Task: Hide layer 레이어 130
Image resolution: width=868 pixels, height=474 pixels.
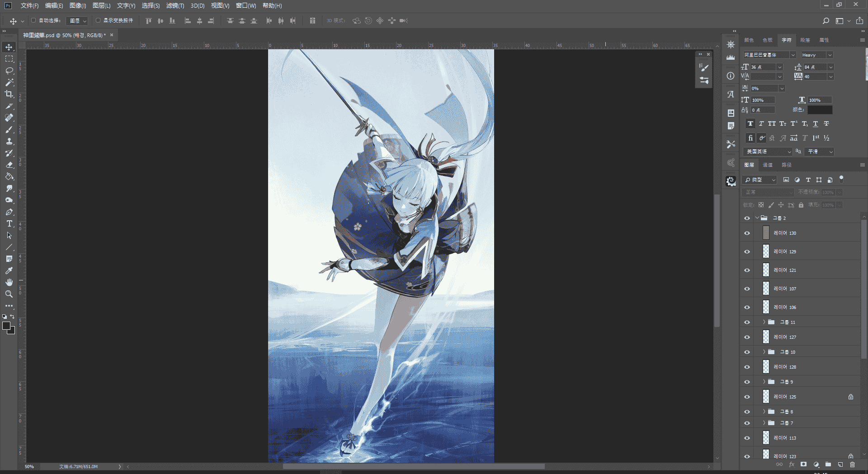Action: pos(747,233)
